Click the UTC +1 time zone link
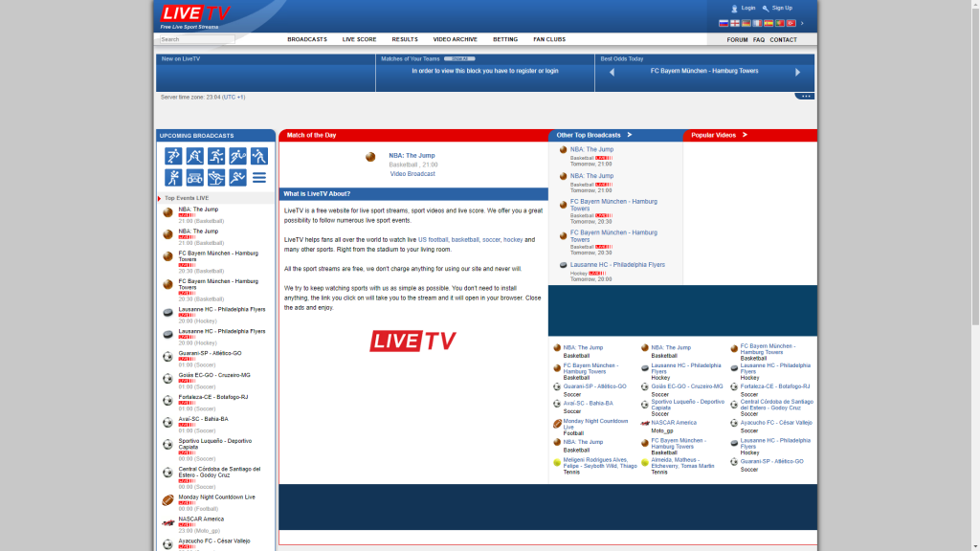This screenshot has width=980, height=551. point(234,98)
